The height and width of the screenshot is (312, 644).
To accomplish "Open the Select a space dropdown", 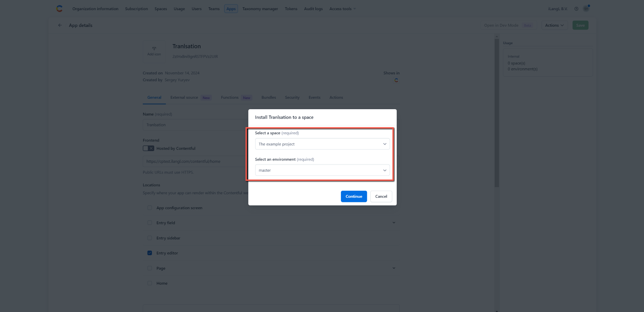I will (x=322, y=144).
